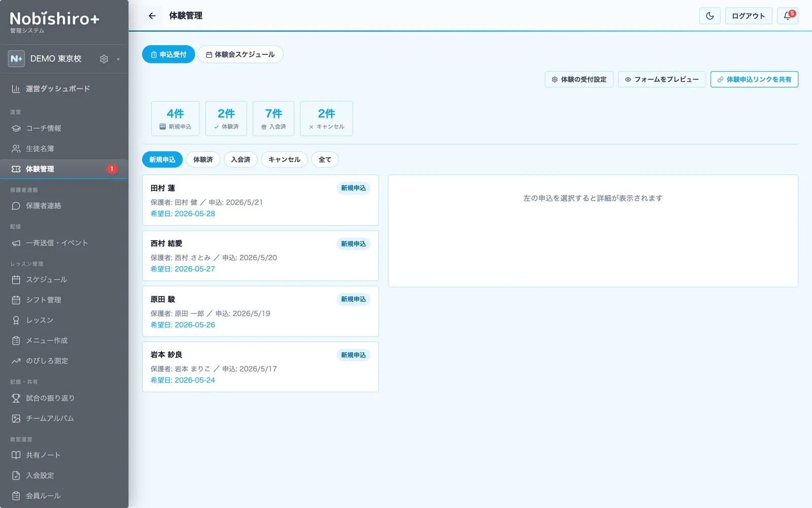812x508 pixels.
Task: Open 運営ダッシュボード in sidebar
Action: coord(64,89)
